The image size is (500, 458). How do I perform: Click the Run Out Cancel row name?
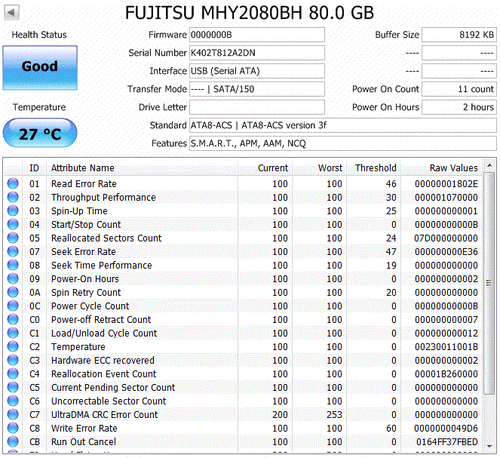click(84, 442)
